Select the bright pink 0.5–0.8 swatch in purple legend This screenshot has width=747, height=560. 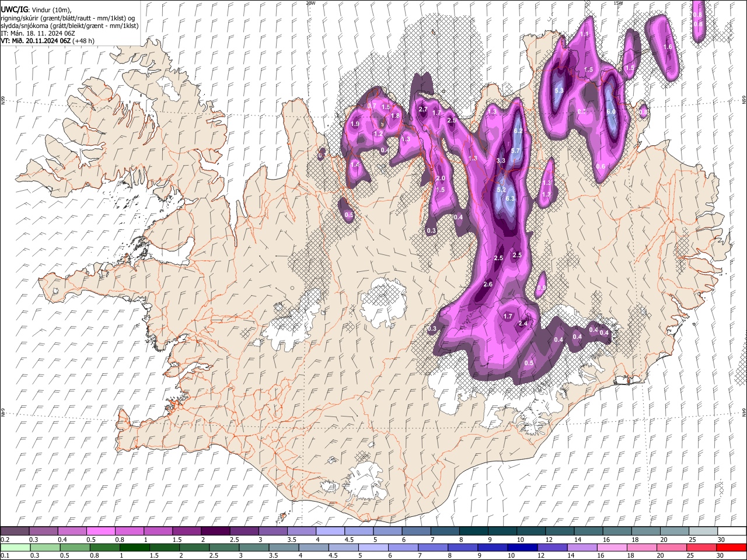tap(100, 531)
